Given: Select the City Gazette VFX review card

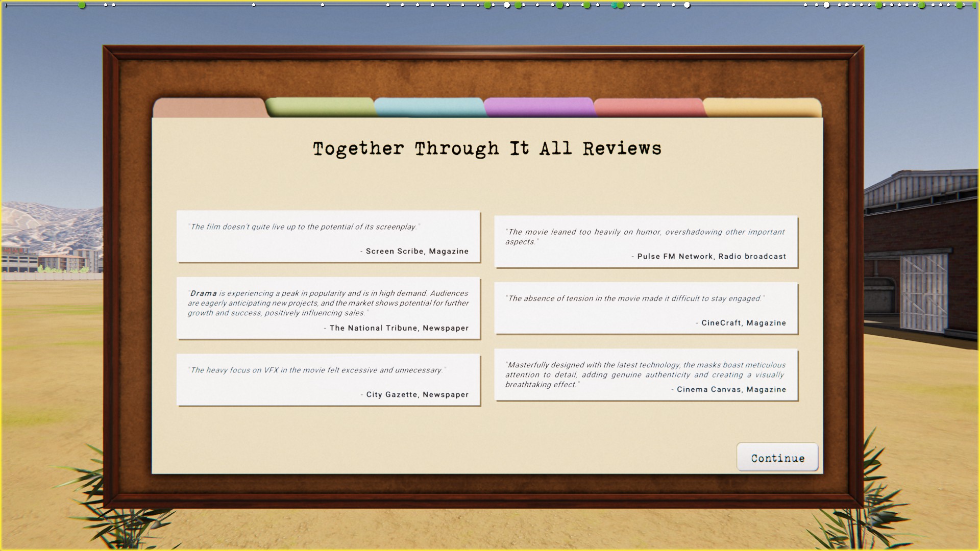Looking at the screenshot, I should 328,380.
